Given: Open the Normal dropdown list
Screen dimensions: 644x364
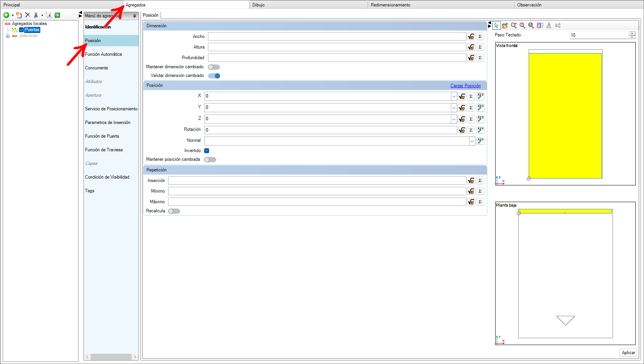Looking at the screenshot, I should click(472, 141).
